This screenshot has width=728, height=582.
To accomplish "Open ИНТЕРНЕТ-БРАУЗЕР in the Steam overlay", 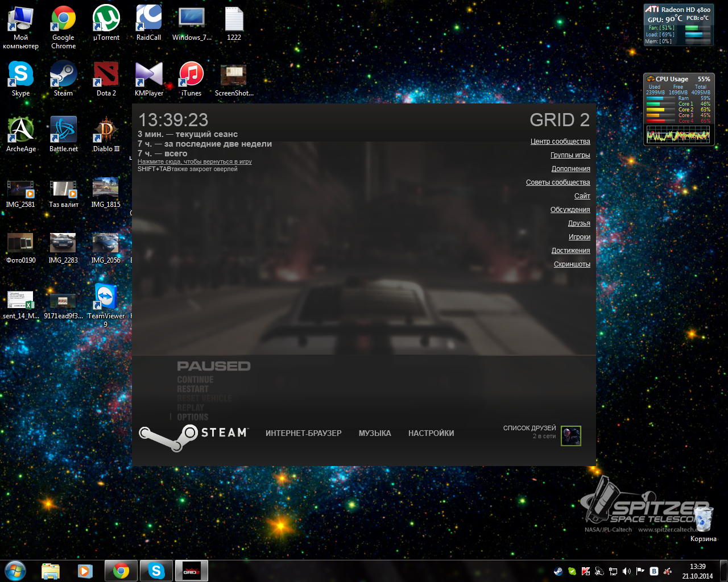I will pyautogui.click(x=303, y=433).
